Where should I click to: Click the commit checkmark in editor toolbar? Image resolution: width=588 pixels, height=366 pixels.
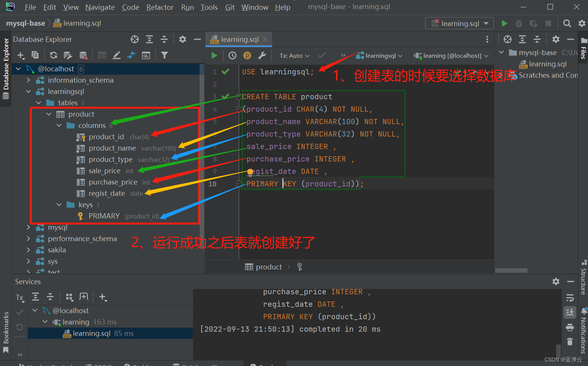pyautogui.click(x=322, y=55)
